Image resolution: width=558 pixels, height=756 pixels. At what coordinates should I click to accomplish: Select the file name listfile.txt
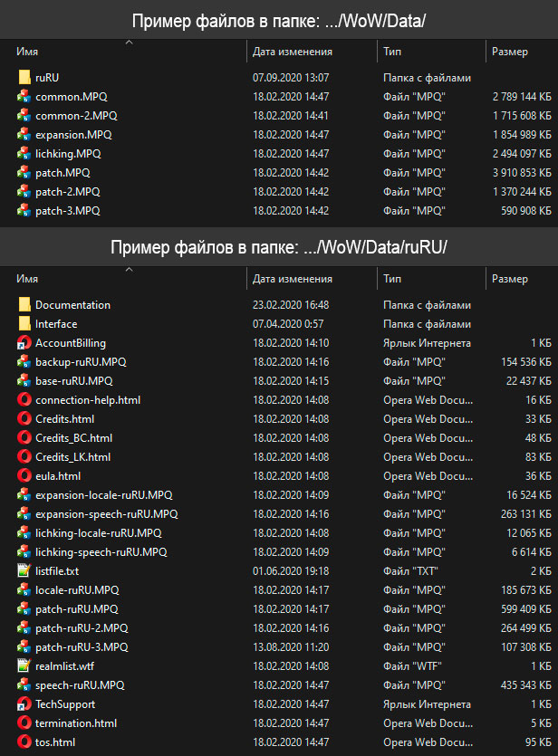[57, 571]
